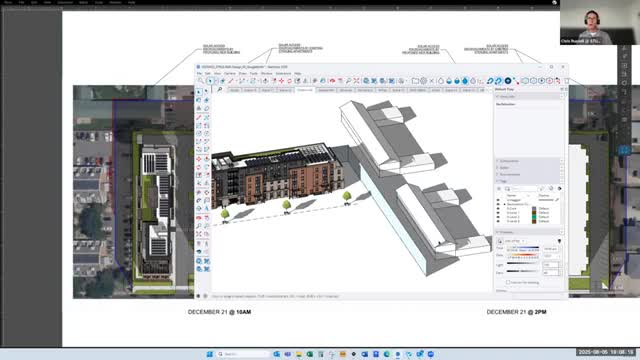Viewport: 640px width, 360px height.
Task: Click the Add Tag icon in Tags panel
Action: click(x=499, y=189)
